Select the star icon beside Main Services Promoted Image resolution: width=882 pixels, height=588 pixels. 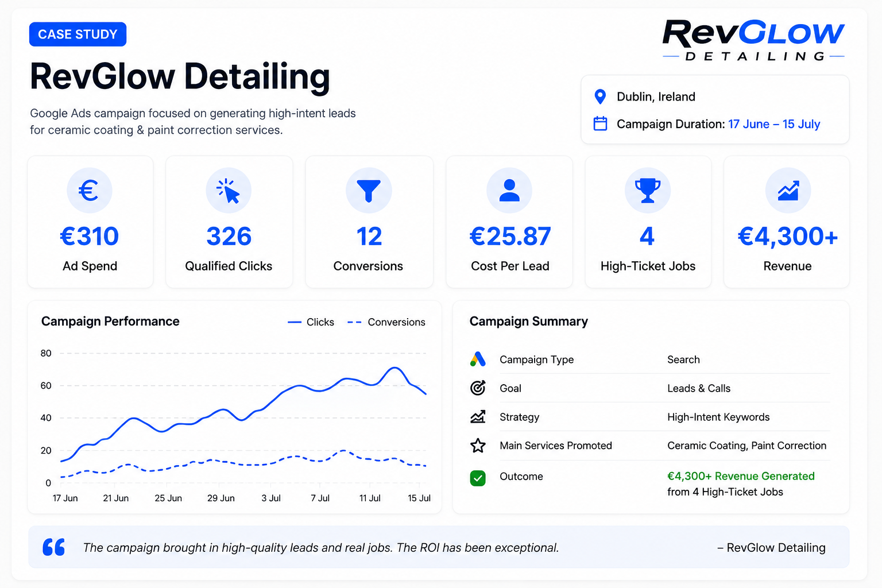(x=478, y=446)
